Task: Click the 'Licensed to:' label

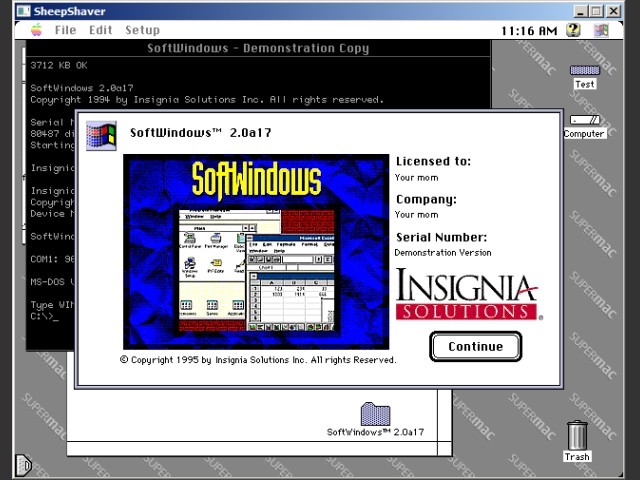Action: pyautogui.click(x=433, y=161)
